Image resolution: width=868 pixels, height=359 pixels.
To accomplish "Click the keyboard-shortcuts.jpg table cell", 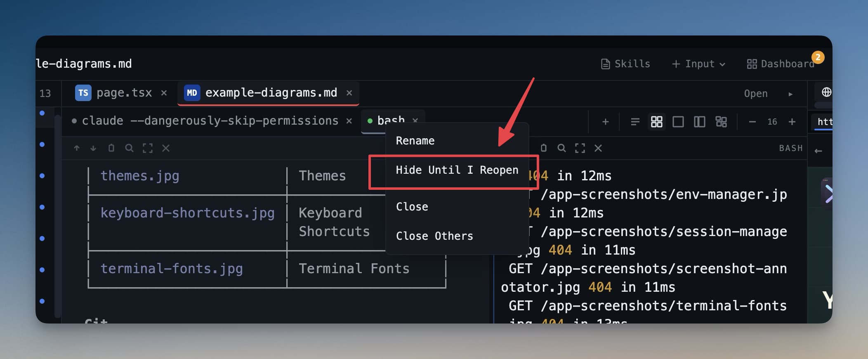I will pyautogui.click(x=188, y=213).
